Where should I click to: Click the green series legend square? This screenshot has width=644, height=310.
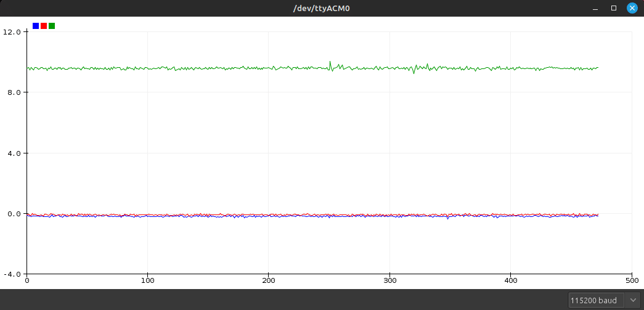pyautogui.click(x=52, y=26)
